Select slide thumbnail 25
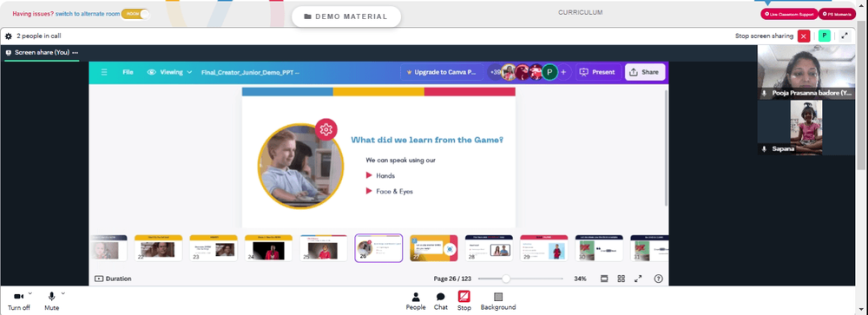The height and width of the screenshot is (315, 868). point(323,248)
